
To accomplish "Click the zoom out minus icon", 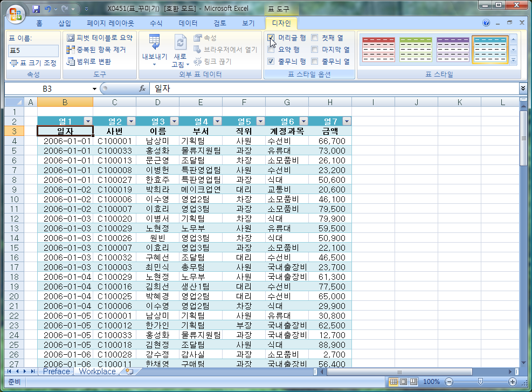I will pyautogui.click(x=449, y=382).
